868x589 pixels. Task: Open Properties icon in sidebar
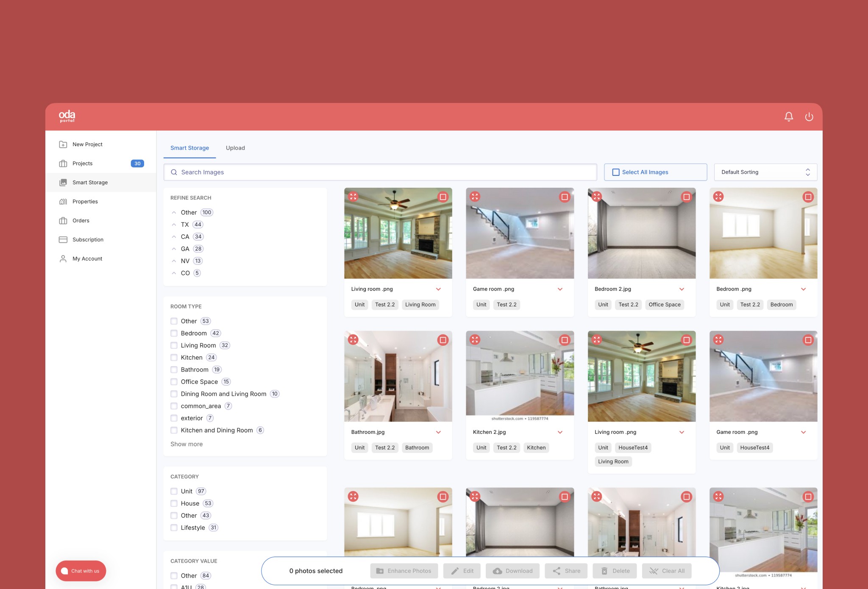63,202
